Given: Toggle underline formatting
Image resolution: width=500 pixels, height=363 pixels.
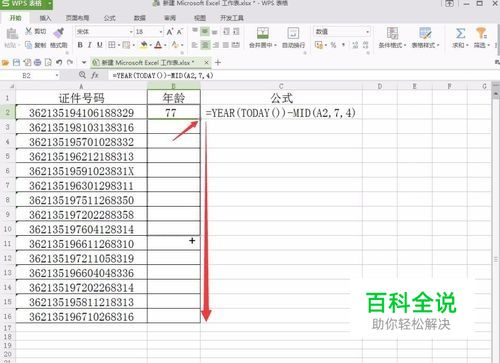Looking at the screenshot, I should 100,45.
